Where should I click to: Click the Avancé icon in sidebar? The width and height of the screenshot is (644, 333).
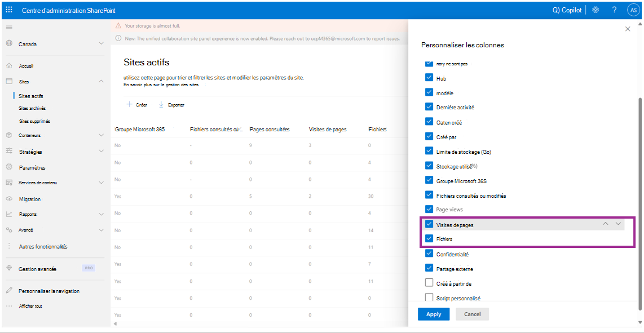coord(9,230)
